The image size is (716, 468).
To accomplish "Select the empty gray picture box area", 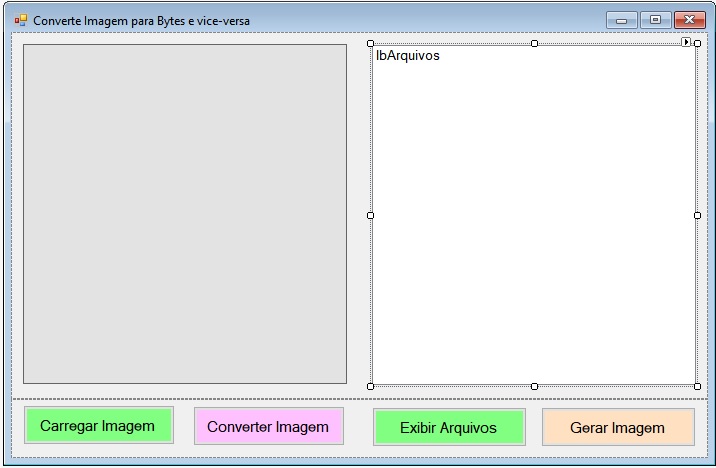I will 185,214.
